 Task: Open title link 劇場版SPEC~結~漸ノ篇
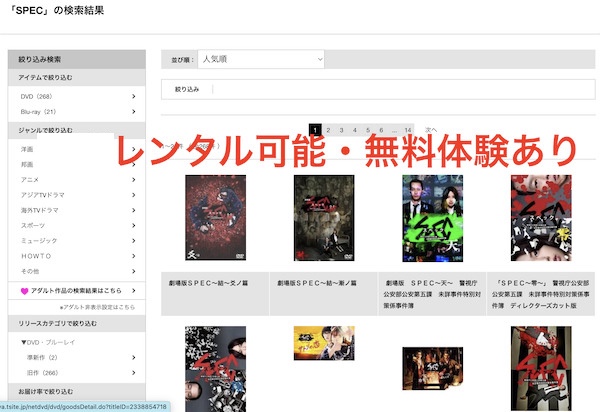[x=317, y=283]
